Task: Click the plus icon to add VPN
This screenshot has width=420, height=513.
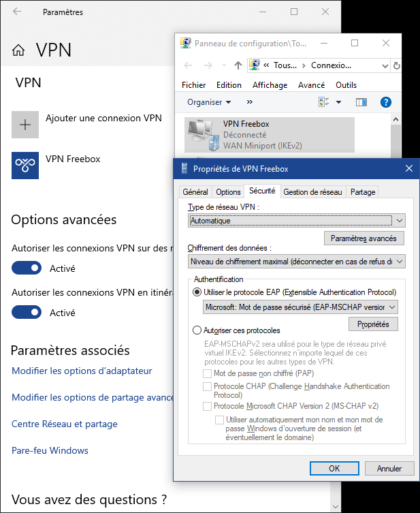Action: [25, 125]
